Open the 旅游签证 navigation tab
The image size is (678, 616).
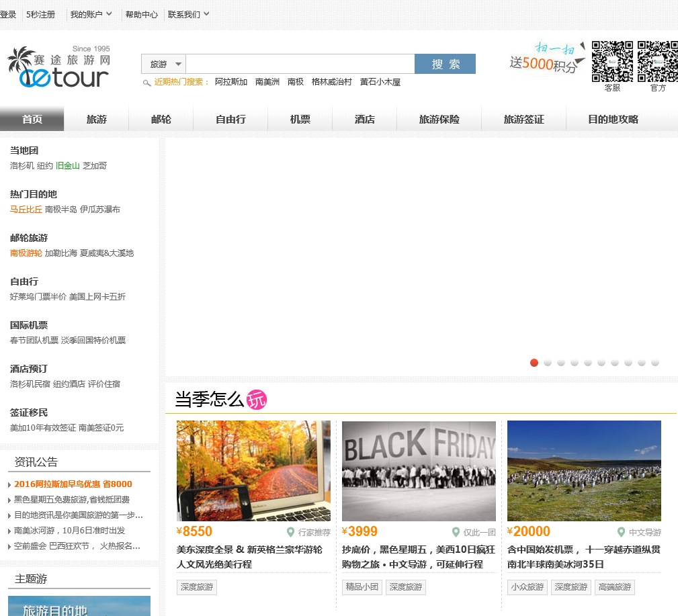[523, 120]
